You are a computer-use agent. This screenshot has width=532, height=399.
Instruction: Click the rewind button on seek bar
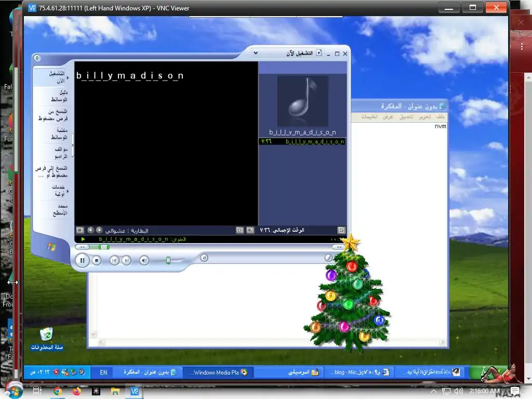(83, 247)
